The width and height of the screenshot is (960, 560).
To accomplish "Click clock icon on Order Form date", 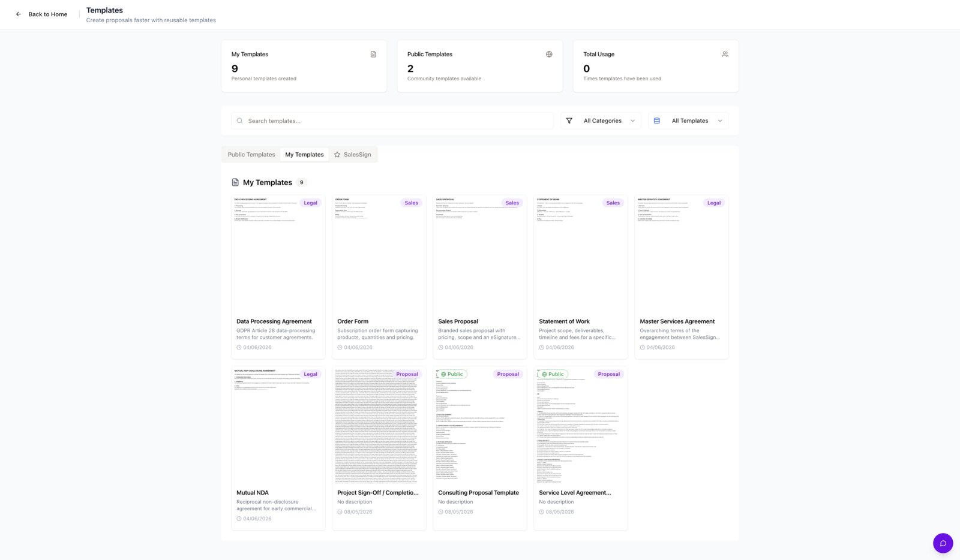I will click(340, 348).
